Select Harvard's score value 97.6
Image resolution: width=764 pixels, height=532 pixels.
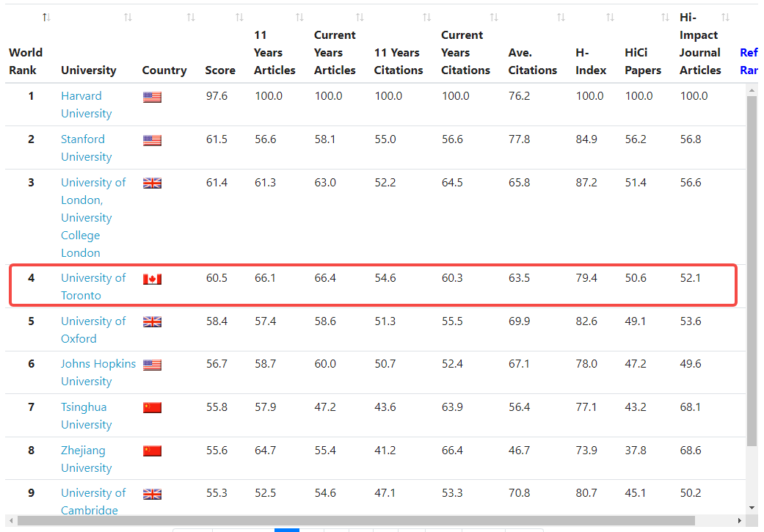[217, 96]
